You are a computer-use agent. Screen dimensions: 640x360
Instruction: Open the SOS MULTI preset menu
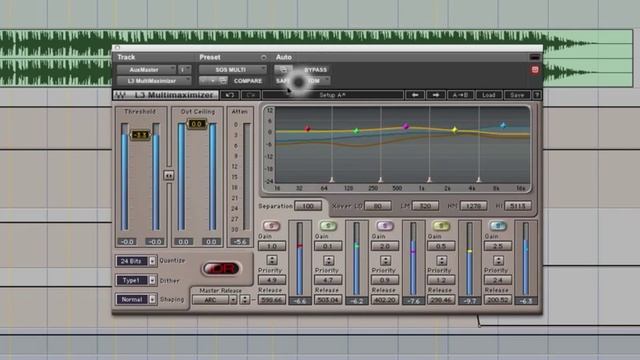[233, 70]
